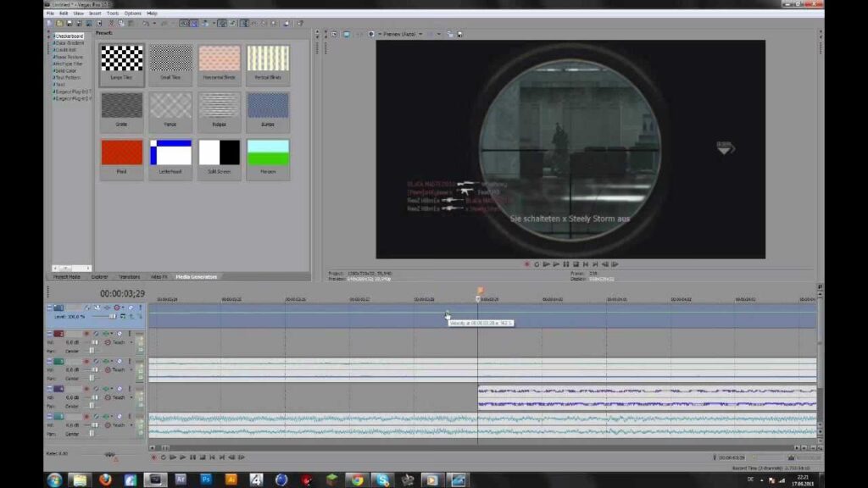Click the Save icon in main toolbar
Image resolution: width=868 pixels, height=488 pixels.
70,23
